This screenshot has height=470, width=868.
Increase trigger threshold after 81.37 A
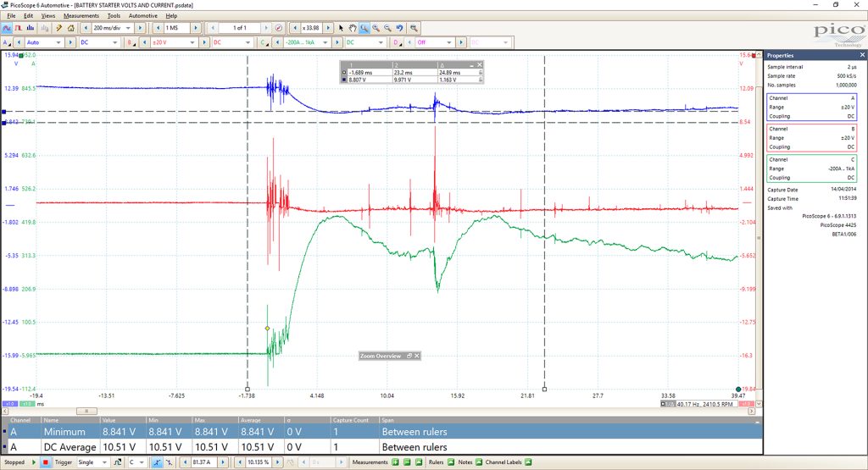[223, 462]
